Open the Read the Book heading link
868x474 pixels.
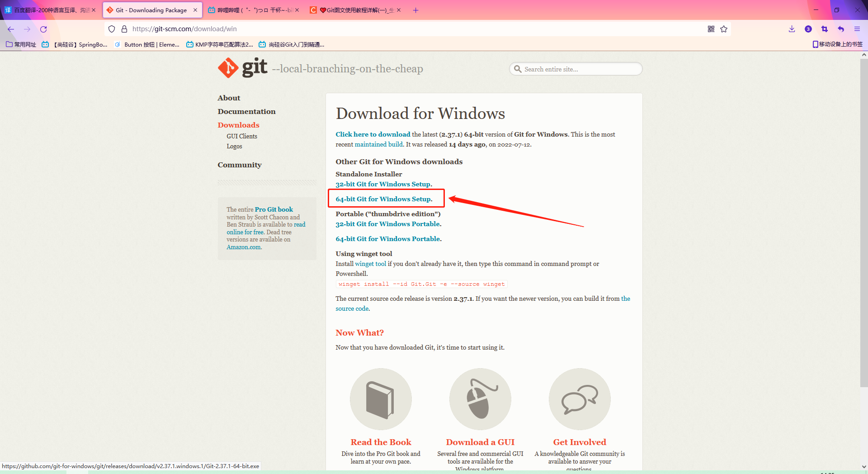(x=381, y=442)
